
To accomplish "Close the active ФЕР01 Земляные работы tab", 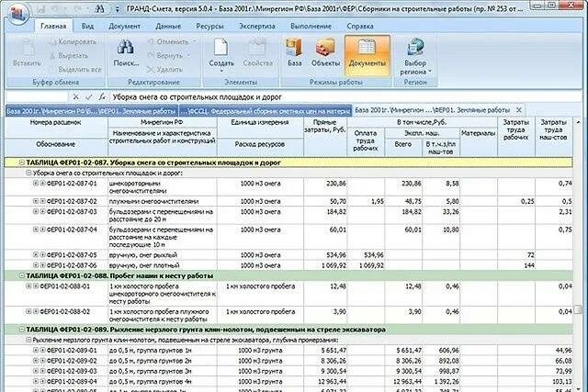I will (519, 110).
